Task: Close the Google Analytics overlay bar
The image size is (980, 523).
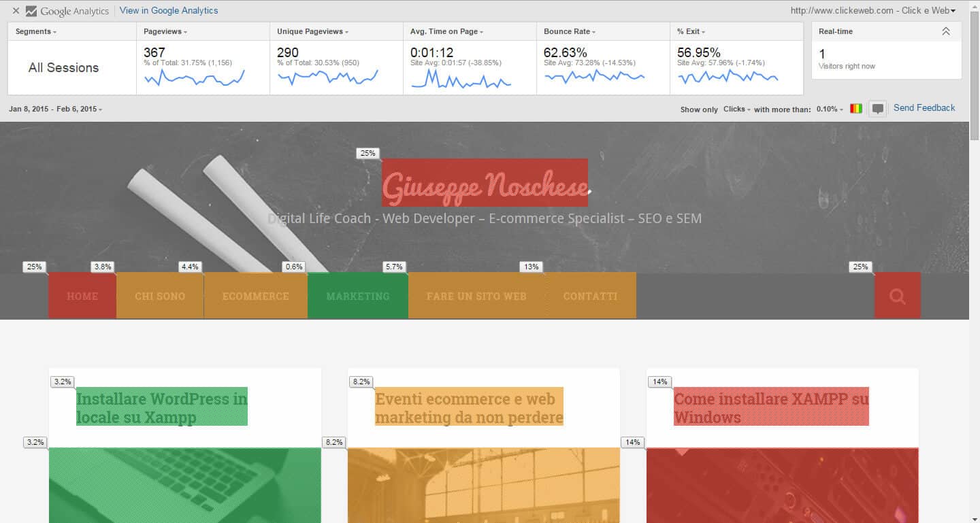Action: (x=16, y=11)
